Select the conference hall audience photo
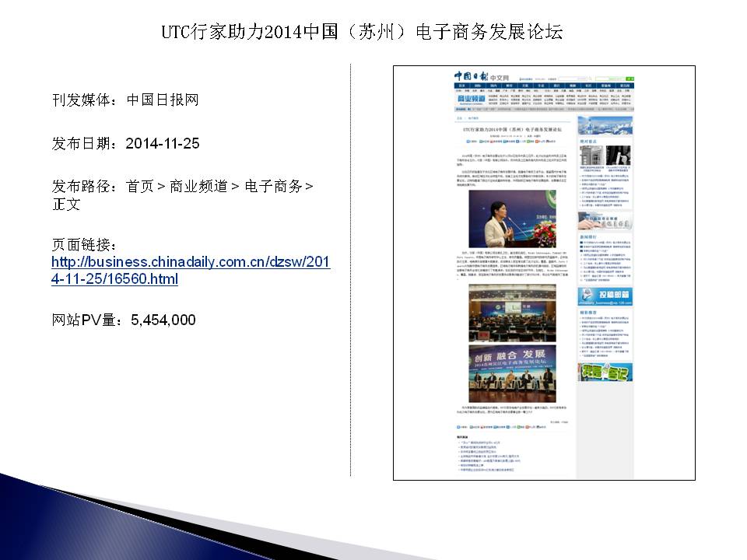The image size is (747, 560). [512, 313]
